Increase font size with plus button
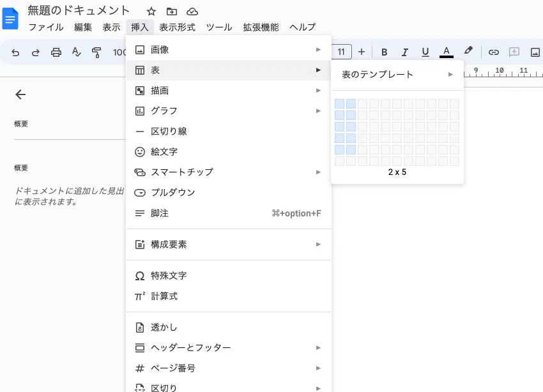The width and height of the screenshot is (543, 392). [362, 52]
